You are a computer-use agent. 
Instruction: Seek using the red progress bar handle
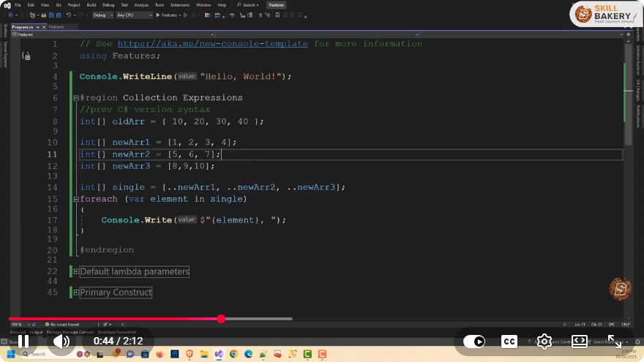(x=221, y=319)
